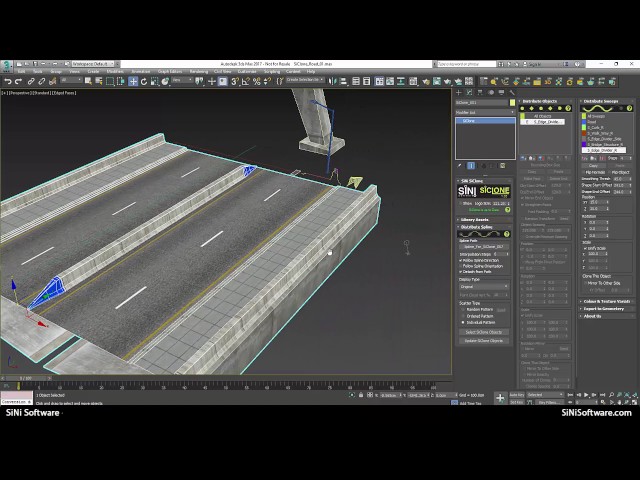Image resolution: width=640 pixels, height=480 pixels.
Task: Click the Redo arrow icon
Action: point(18,82)
